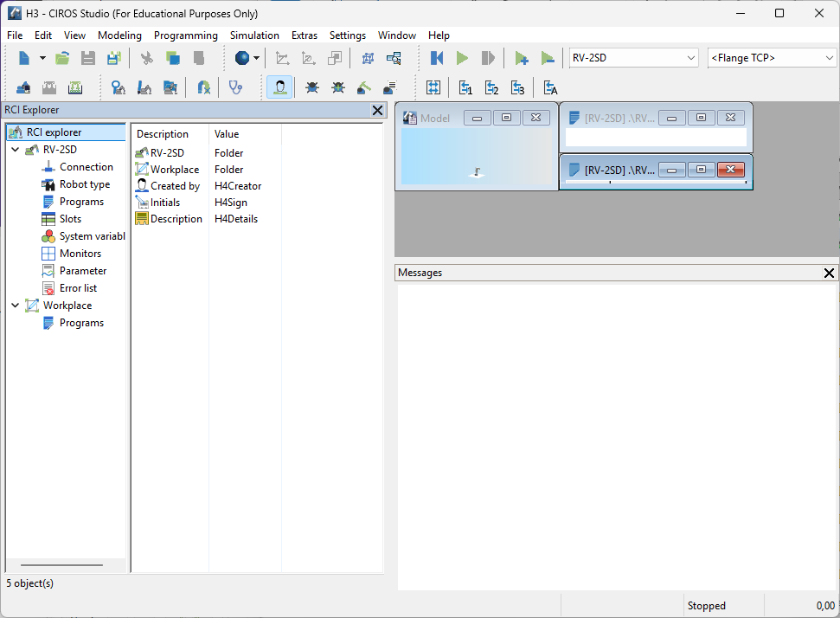The image size is (840, 618).
Task: Click the grey single-step simulation button
Action: pyautogui.click(x=488, y=58)
